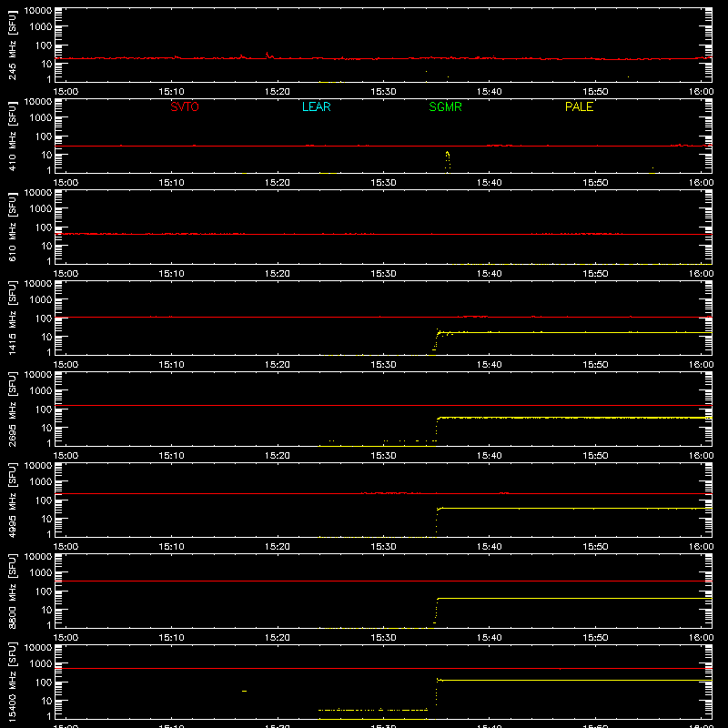
Task: Select the 610 MHz [SFU] axis title
Action: point(13,227)
